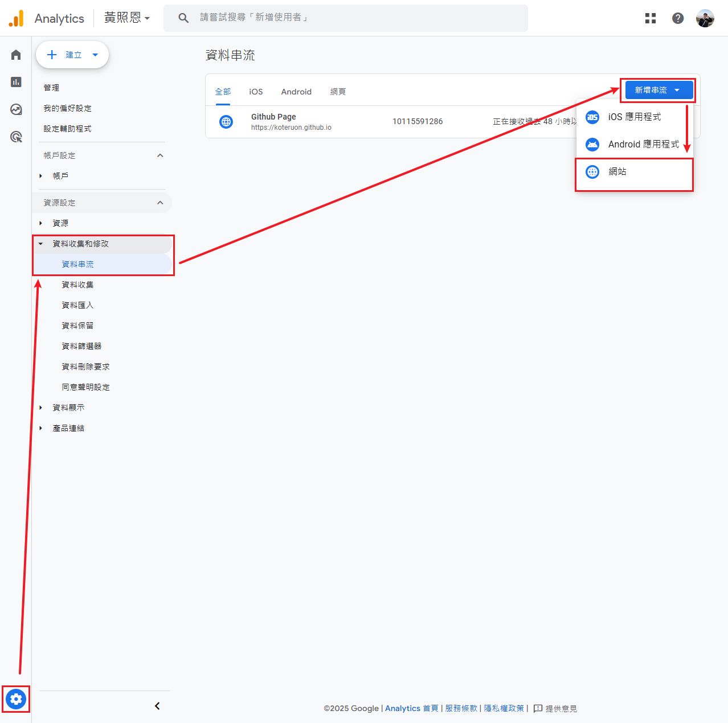Select the Reports icon in left navigation
The height and width of the screenshot is (723, 728).
click(x=15, y=81)
